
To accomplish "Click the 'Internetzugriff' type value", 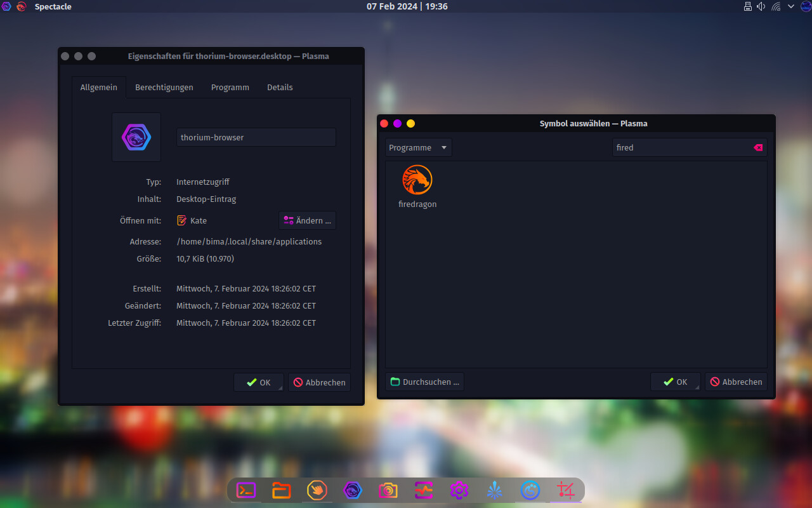I will [203, 182].
